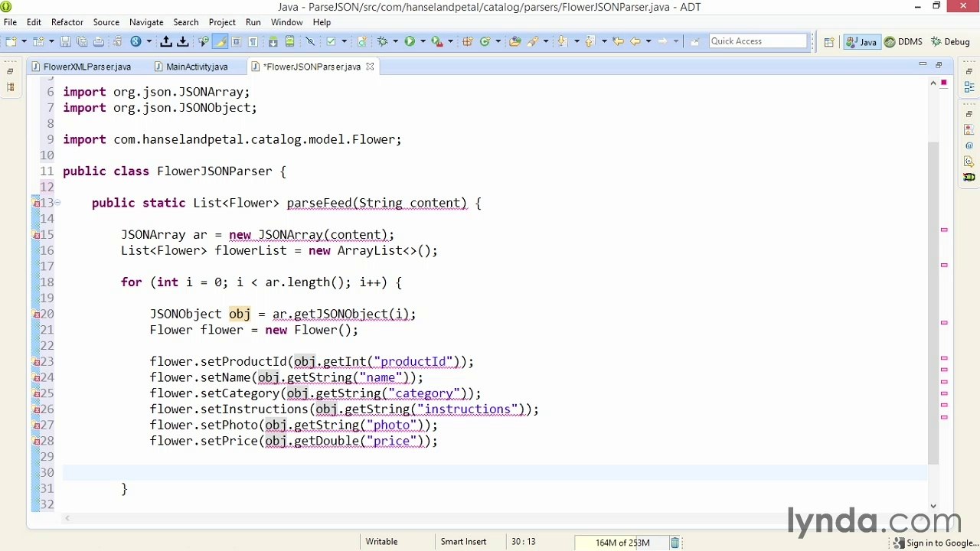Open the Javadoc @ icon in right sidebar
The image size is (980, 551).
(x=969, y=145)
